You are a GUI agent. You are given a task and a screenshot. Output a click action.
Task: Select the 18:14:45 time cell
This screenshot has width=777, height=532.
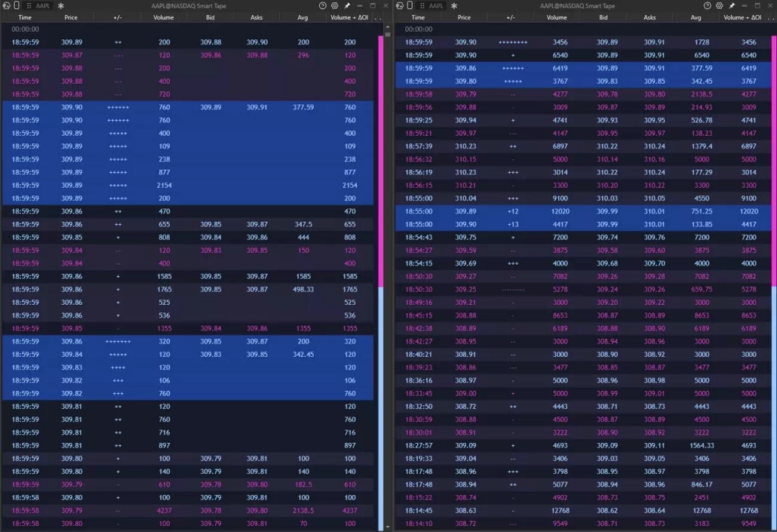tap(418, 510)
